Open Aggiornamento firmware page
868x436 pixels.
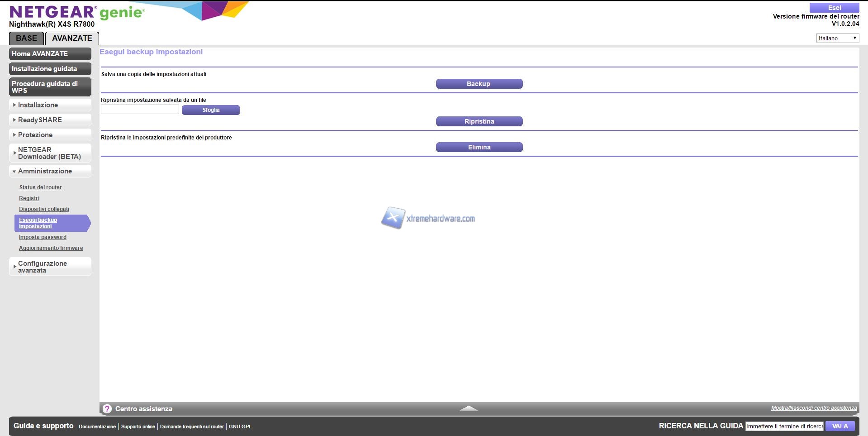51,248
